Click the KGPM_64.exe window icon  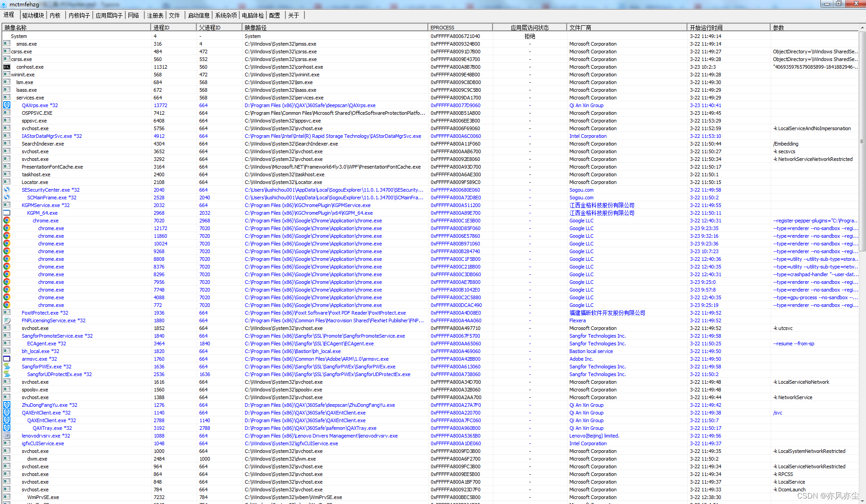click(x=7, y=213)
